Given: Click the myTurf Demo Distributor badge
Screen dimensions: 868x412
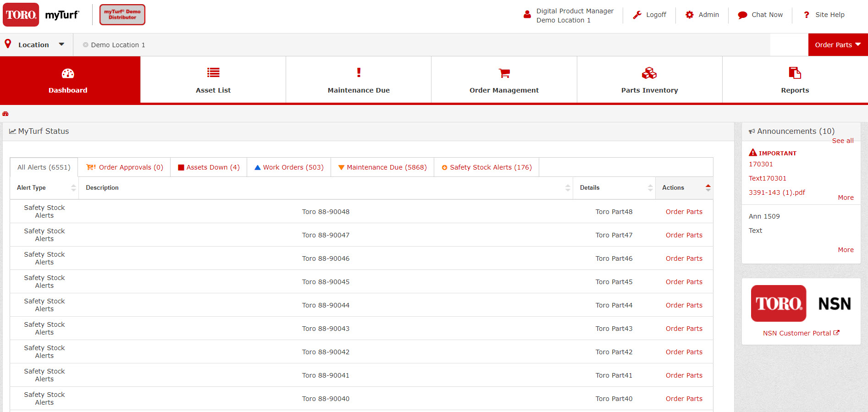Looking at the screenshot, I should coord(122,15).
